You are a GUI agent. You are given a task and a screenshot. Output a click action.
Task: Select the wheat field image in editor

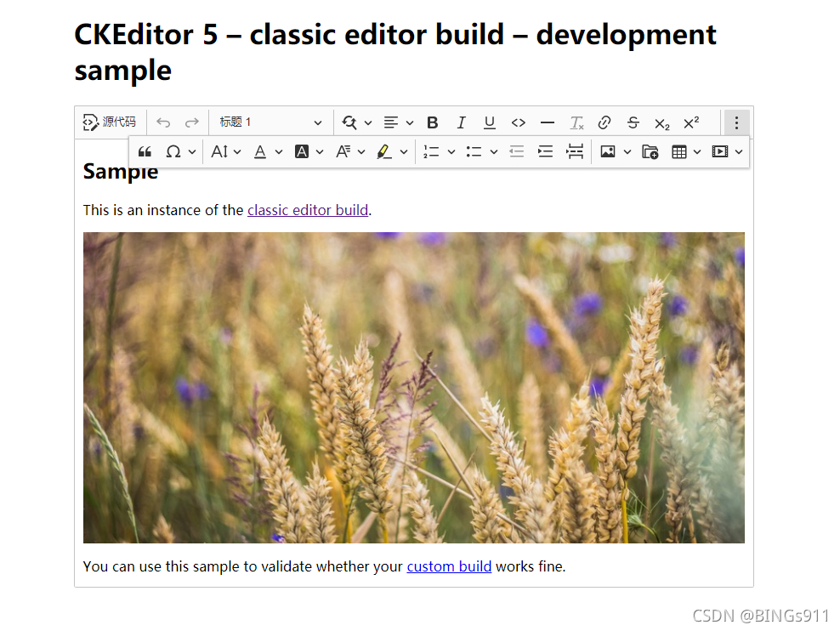(x=413, y=387)
